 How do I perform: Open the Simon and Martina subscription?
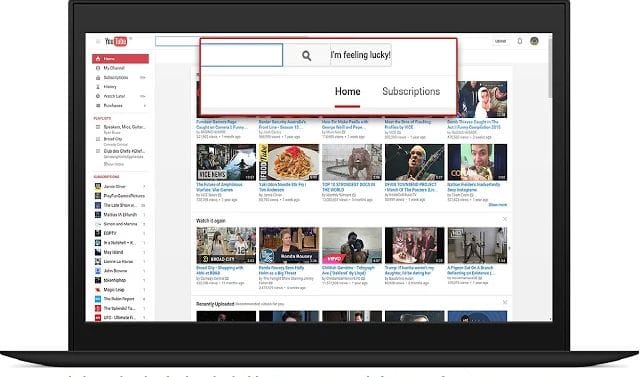pos(121,224)
